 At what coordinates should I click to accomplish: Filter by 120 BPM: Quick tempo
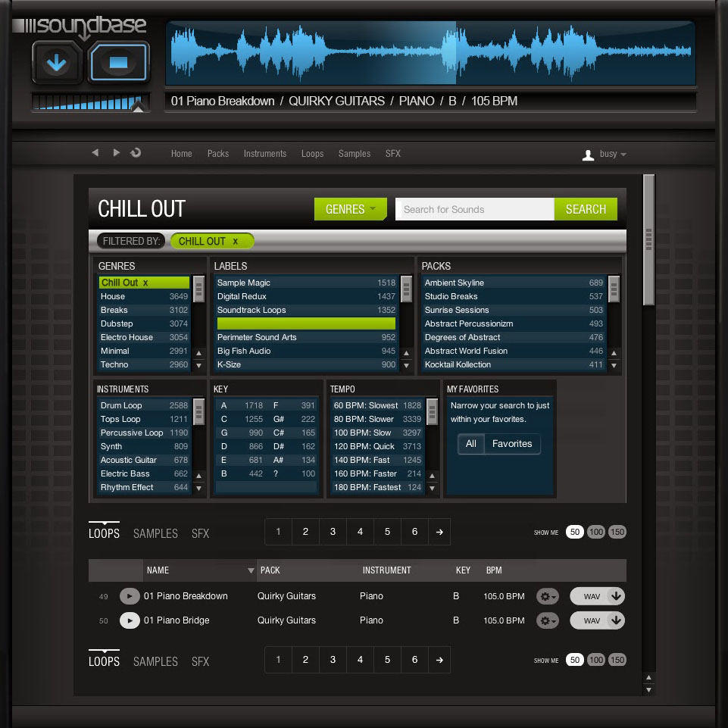377,446
